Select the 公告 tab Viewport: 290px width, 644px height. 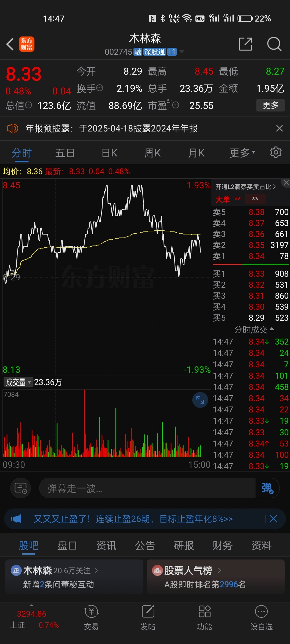tap(145, 546)
